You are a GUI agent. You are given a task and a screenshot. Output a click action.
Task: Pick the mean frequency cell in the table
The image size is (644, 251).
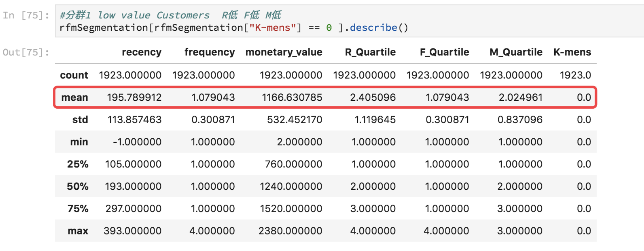tap(213, 97)
